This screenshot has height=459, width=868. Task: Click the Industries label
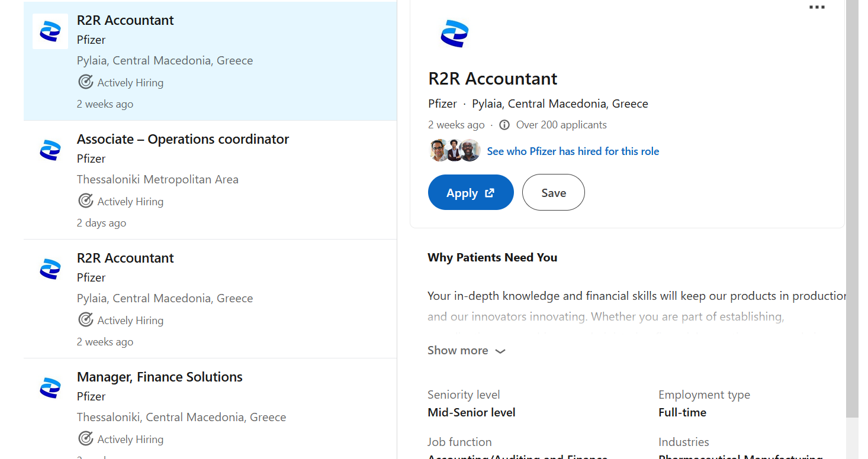(x=683, y=442)
